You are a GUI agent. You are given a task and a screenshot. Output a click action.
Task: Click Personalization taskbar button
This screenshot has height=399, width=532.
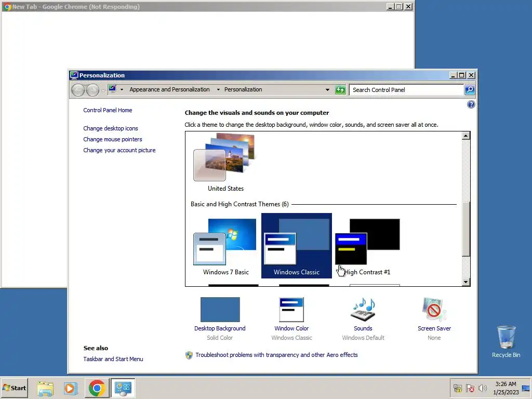coord(123,388)
